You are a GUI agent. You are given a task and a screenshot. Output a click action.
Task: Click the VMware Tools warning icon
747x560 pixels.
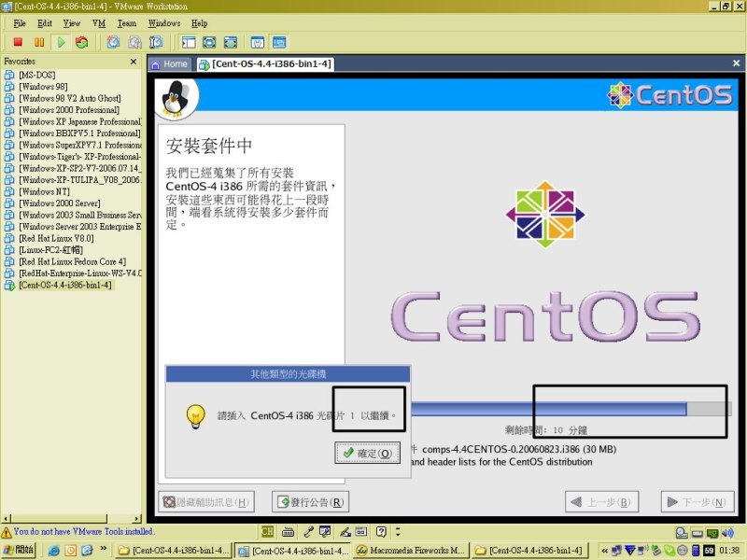[7, 532]
